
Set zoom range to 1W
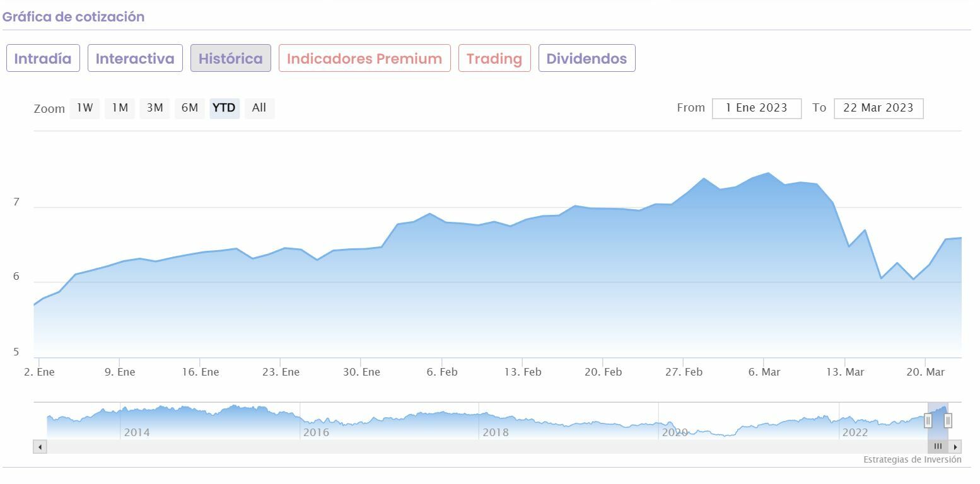point(85,108)
